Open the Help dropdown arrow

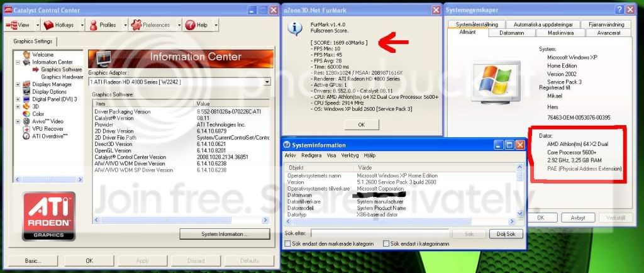point(216,25)
